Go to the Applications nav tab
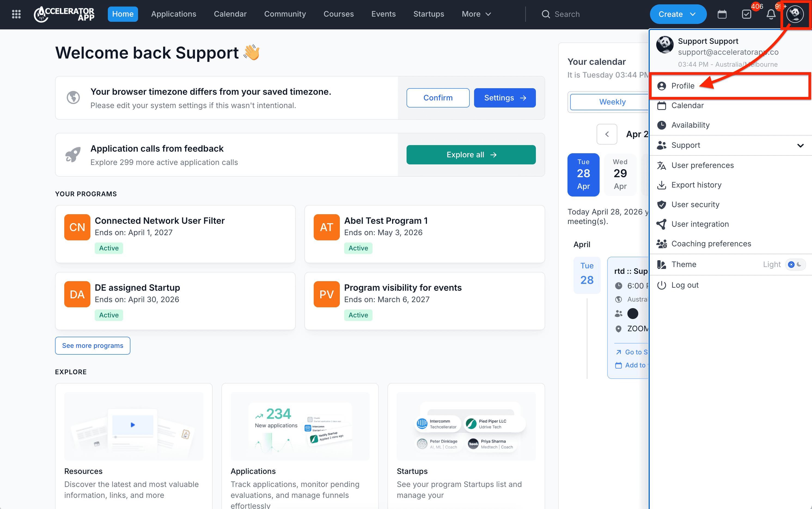Screen dimensions: 812x509 click(173, 14)
